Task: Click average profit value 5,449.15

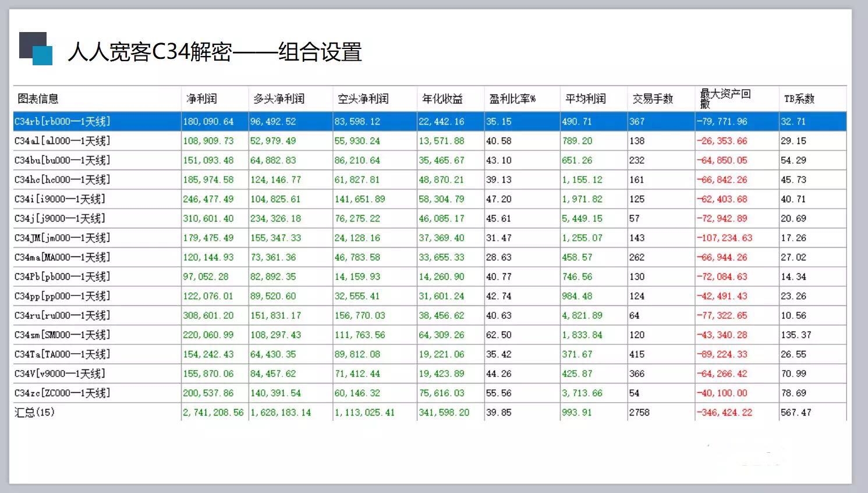Action: pos(582,219)
